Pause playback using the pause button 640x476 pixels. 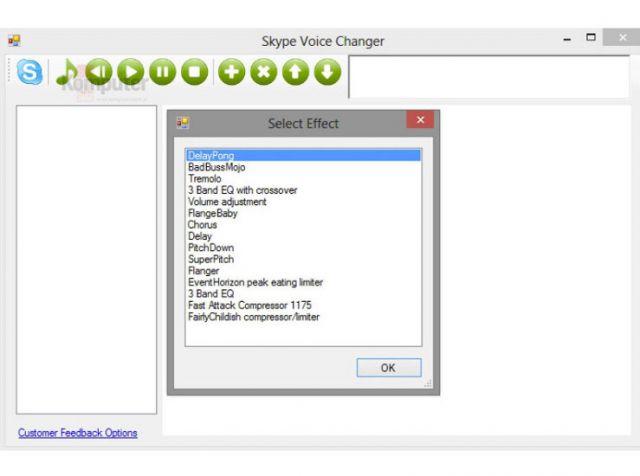click(162, 72)
